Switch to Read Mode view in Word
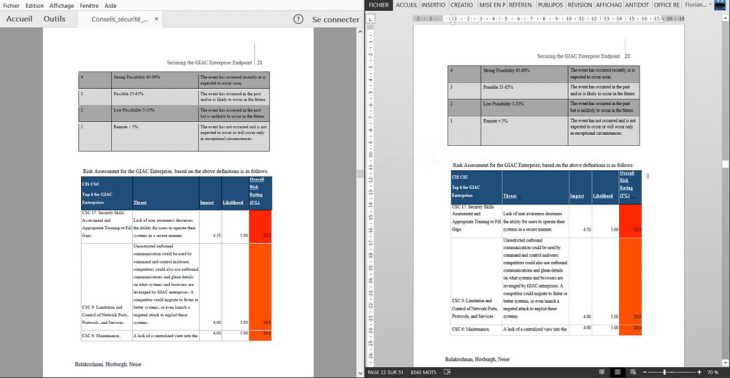Screen dimensions: 730x378 point(602,372)
